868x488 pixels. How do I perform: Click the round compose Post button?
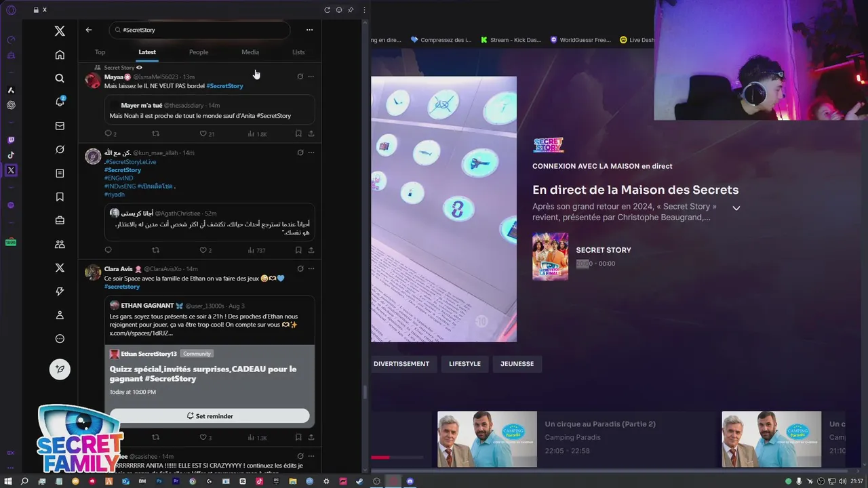pos(60,369)
